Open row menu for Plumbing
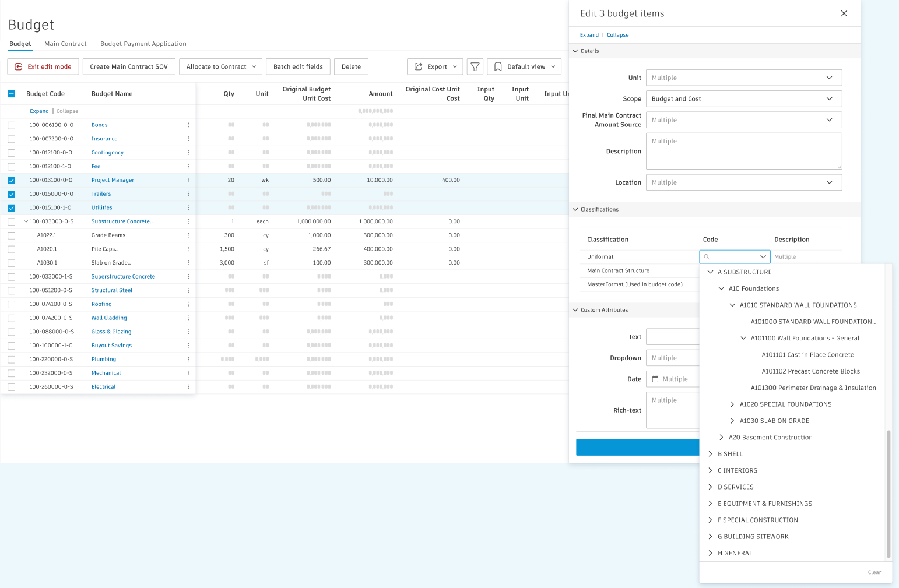The image size is (899, 588). tap(188, 360)
